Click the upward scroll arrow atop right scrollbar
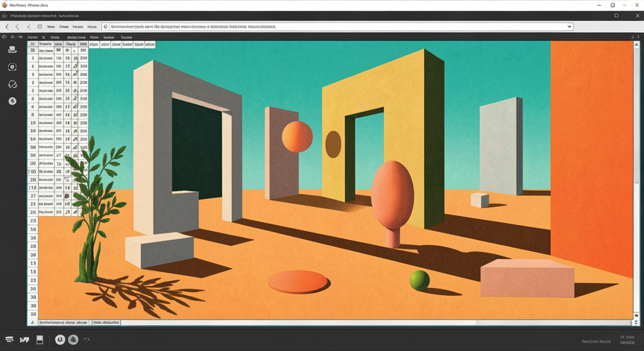644x351 pixels. click(x=637, y=44)
